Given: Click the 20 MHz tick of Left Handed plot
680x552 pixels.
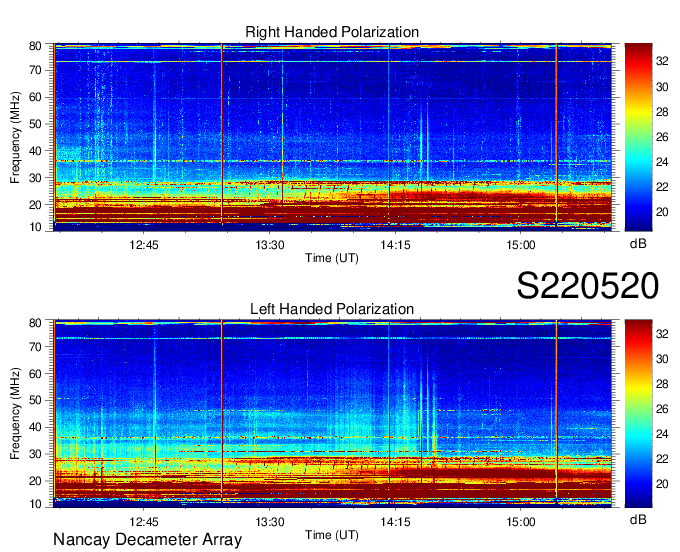Looking at the screenshot, I should coord(35,481).
